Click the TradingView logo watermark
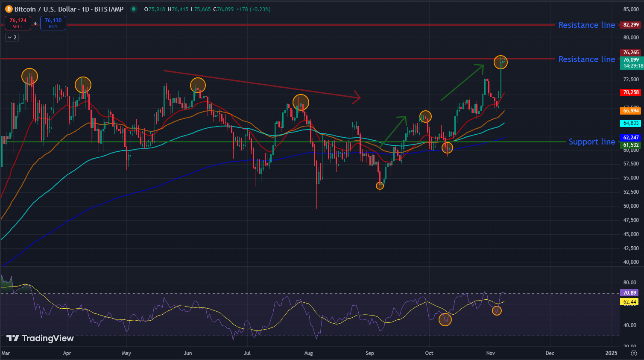644x360 pixels. point(40,338)
